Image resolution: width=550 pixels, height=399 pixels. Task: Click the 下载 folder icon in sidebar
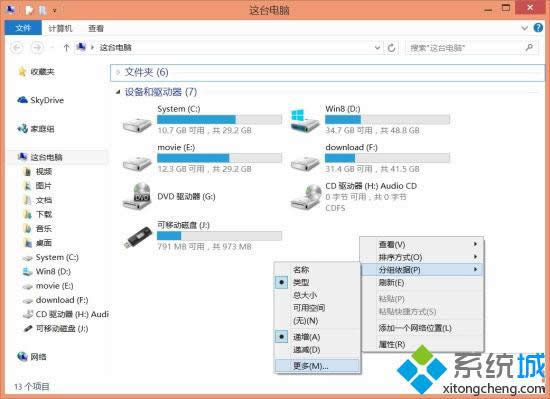(27, 214)
